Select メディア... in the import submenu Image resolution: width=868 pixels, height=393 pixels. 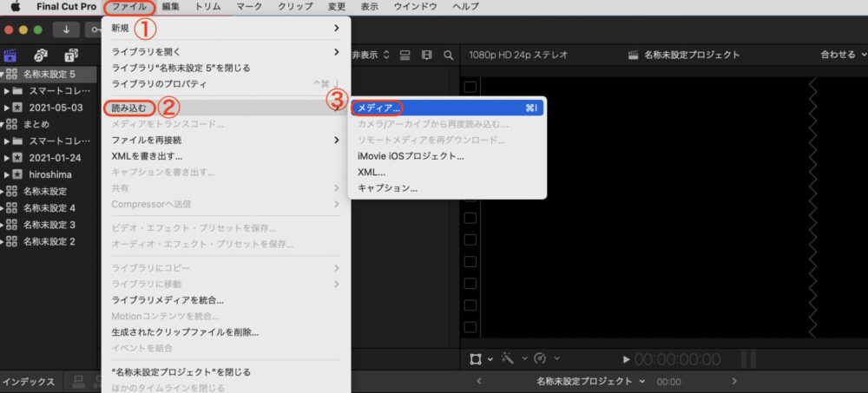(379, 108)
